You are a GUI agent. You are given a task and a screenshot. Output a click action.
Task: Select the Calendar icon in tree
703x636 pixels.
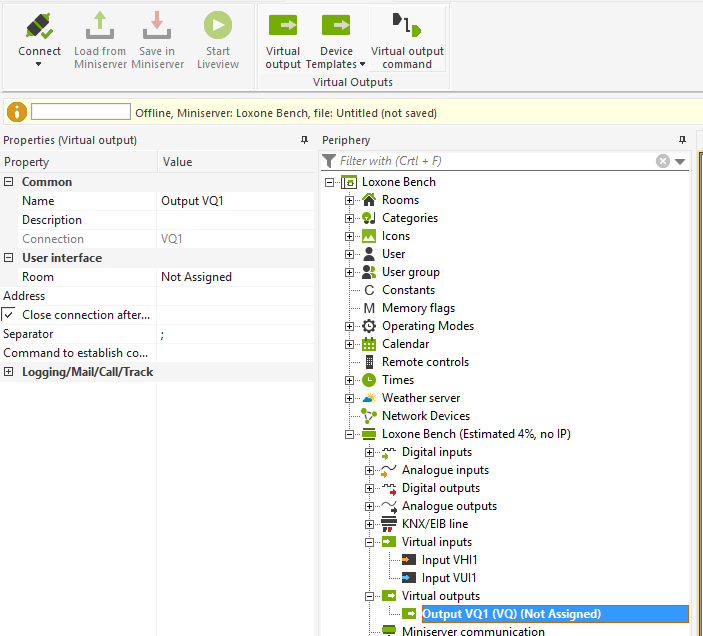point(369,344)
